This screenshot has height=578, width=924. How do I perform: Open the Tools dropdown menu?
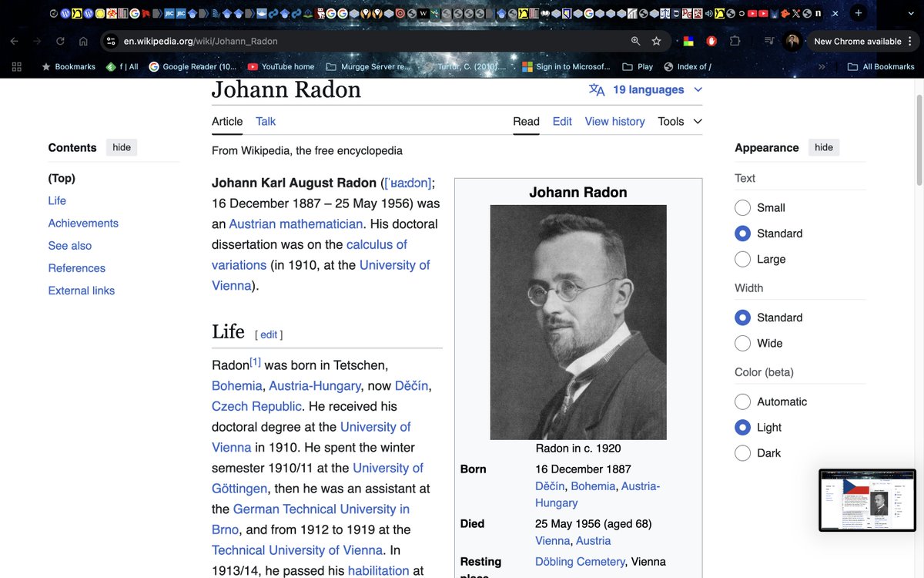[680, 121]
